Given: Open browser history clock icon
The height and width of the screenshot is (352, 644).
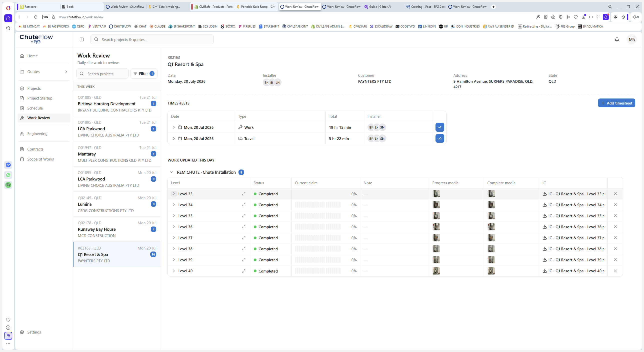Looking at the screenshot, I should click(8, 327).
